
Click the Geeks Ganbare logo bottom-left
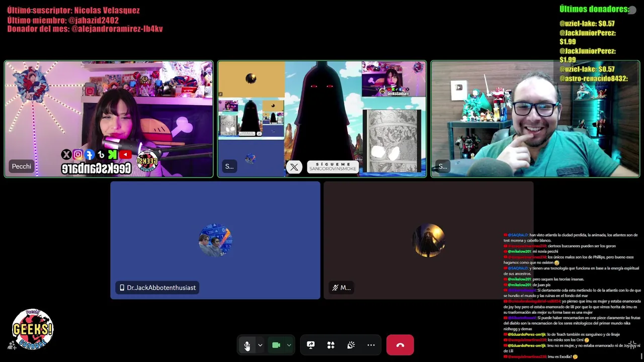click(33, 329)
